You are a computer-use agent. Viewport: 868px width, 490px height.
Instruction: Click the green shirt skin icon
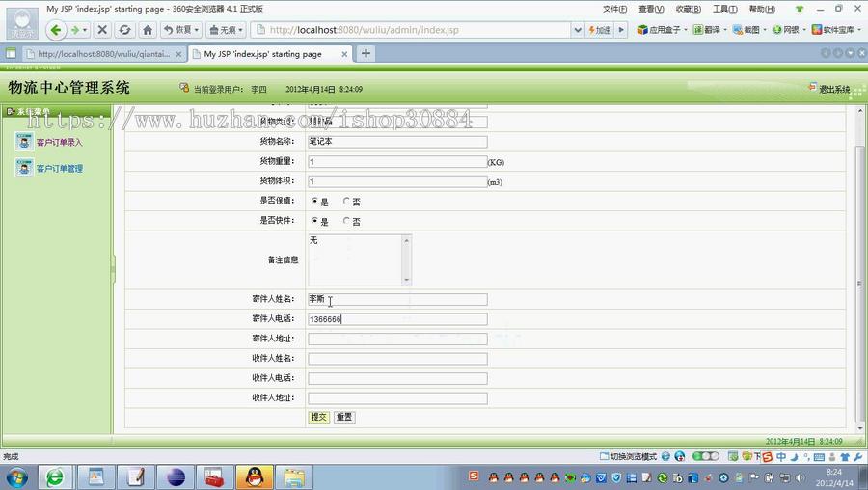(x=800, y=9)
